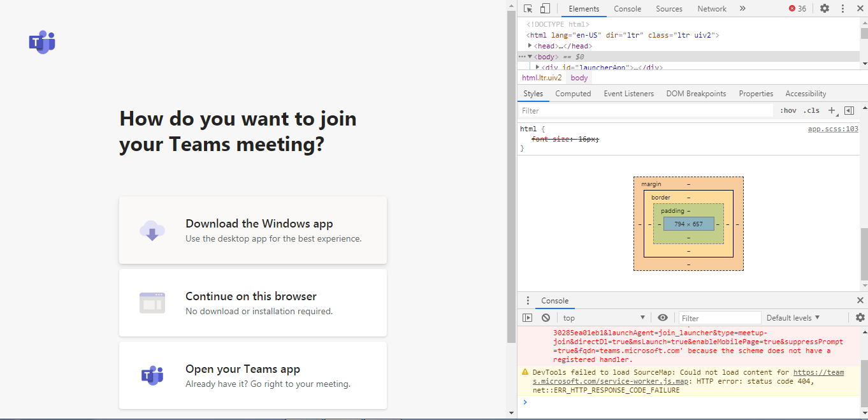This screenshot has height=420, width=868.
Task: Toggle the :hov element state button
Action: [788, 111]
